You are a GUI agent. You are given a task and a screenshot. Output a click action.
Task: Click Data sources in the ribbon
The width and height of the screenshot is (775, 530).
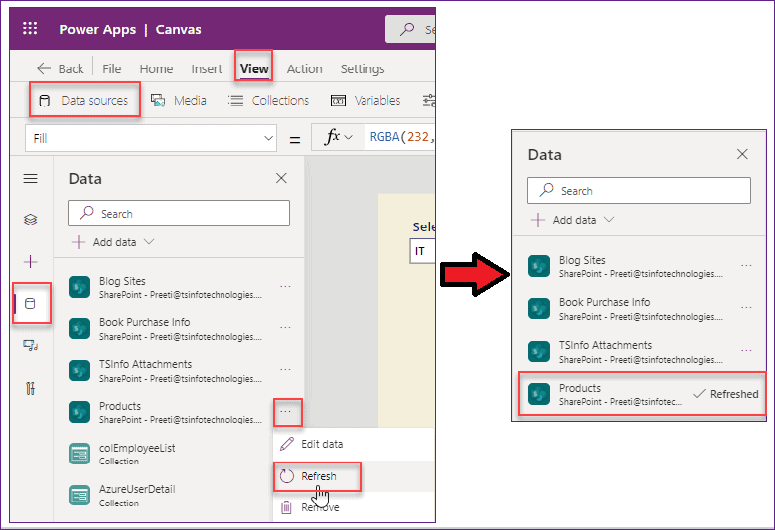[x=84, y=100]
